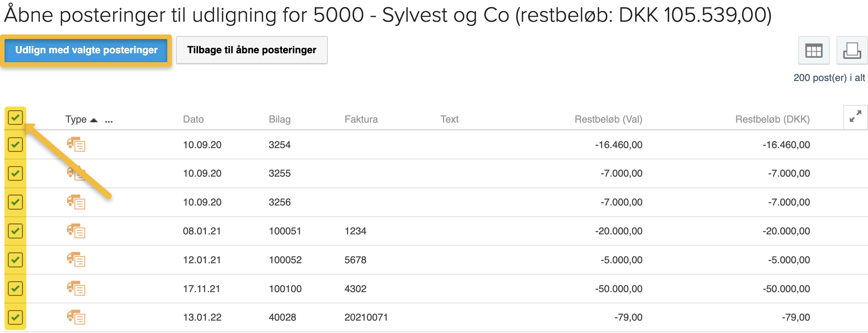
Task: Toggle the select-all checkbox in header
Action: coord(15,118)
